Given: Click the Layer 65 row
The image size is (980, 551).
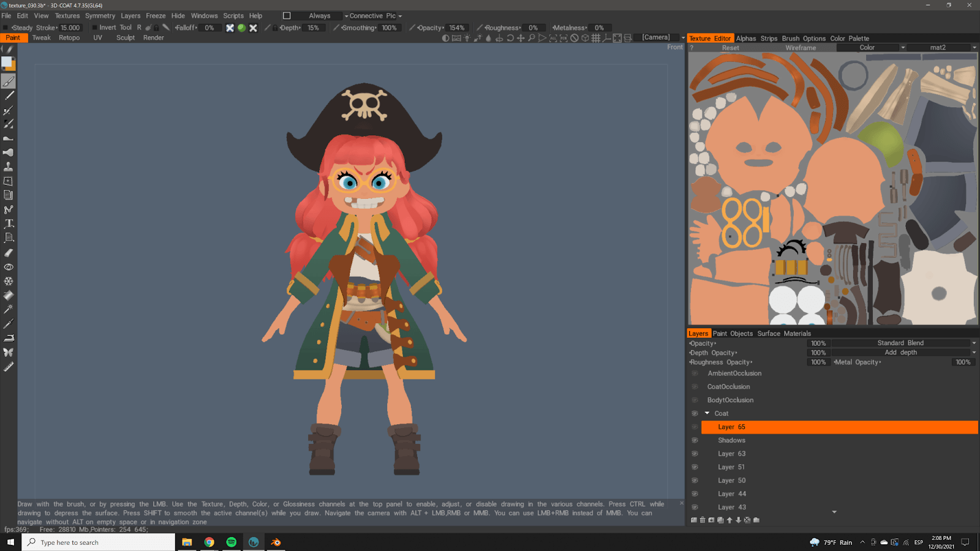Looking at the screenshot, I should [x=839, y=427].
